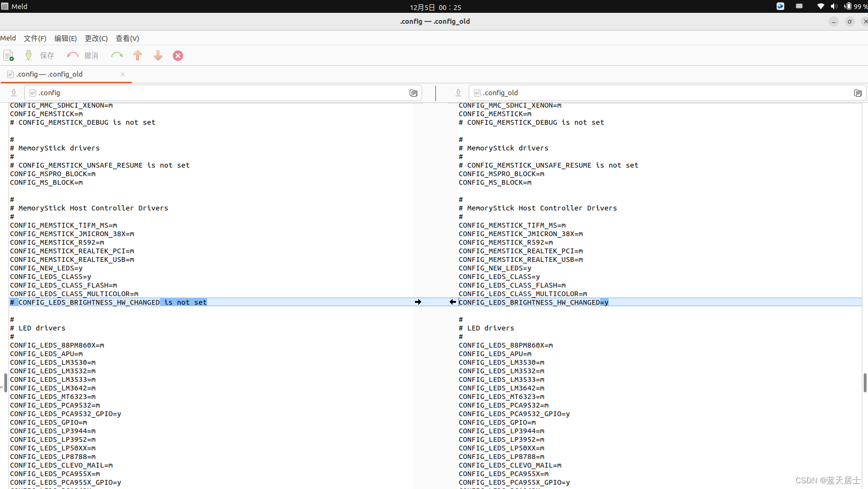Go to previous change with up arrow
Image resolution: width=868 pixels, height=489 pixels.
point(138,56)
